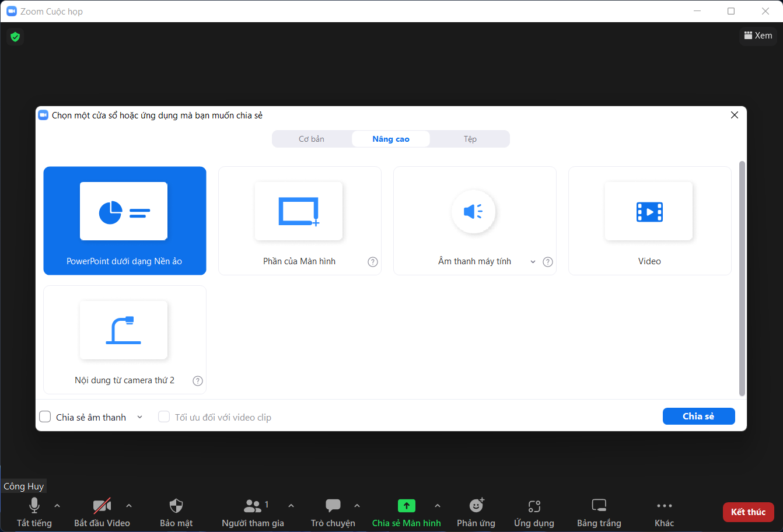
Task: Switch layout with the Xem button
Action: 758,36
